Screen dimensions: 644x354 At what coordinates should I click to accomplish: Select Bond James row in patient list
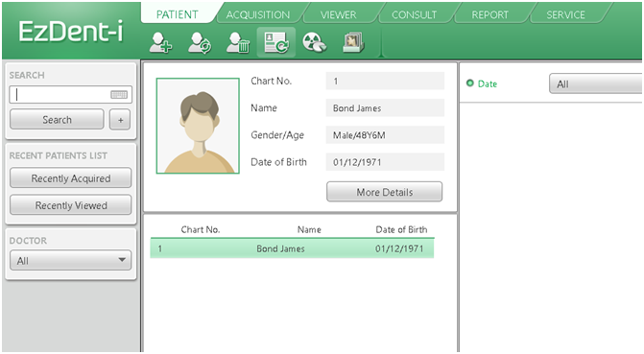pos(292,248)
